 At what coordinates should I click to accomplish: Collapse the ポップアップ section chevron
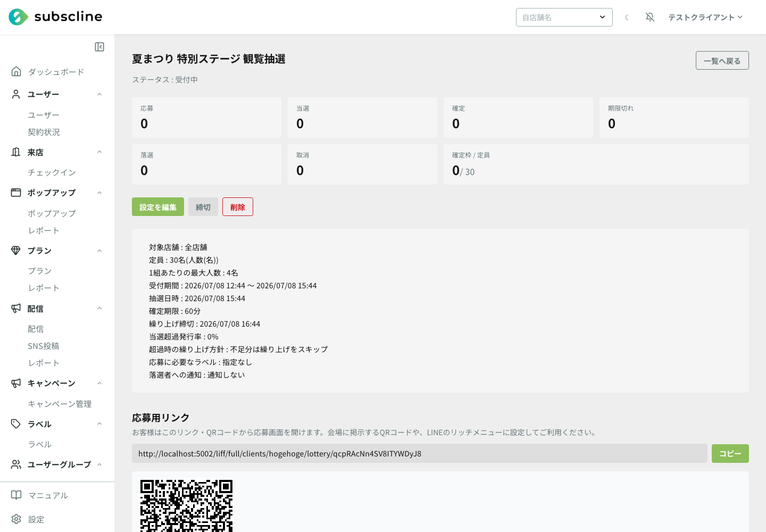click(99, 193)
